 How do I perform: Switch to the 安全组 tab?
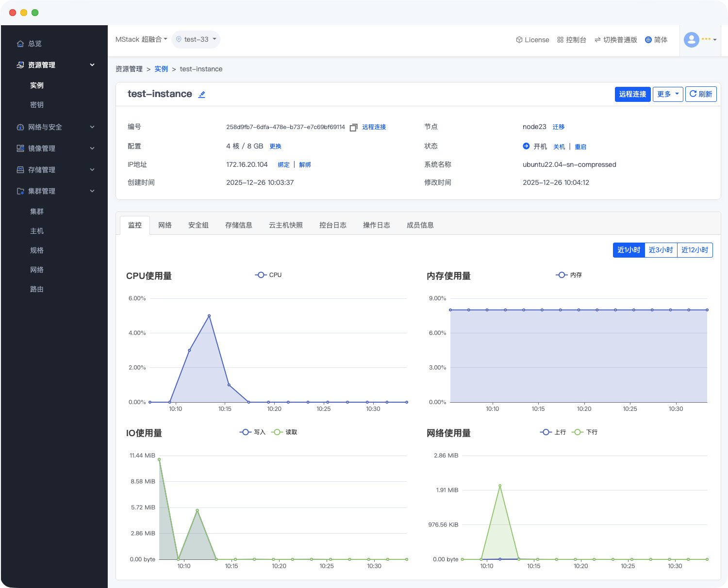[x=198, y=225]
